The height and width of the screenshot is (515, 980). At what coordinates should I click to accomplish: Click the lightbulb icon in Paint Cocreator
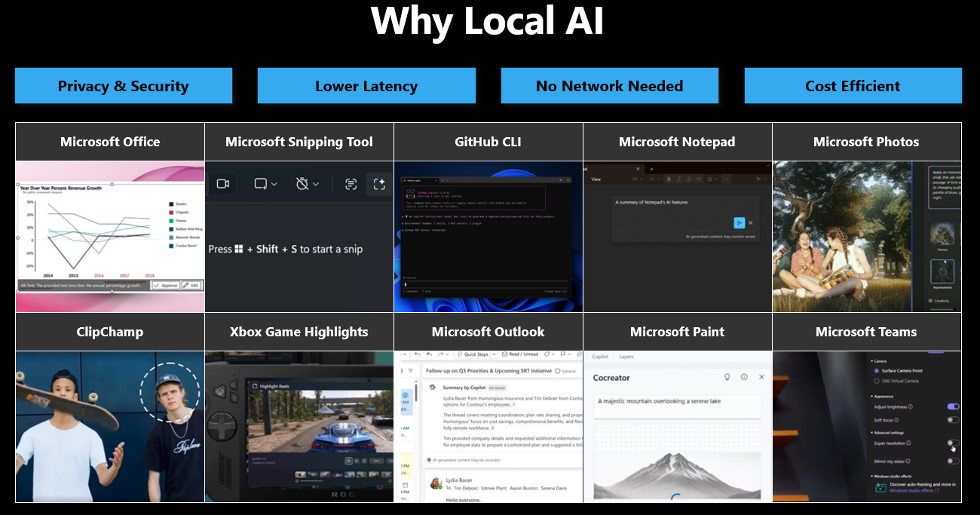727,377
